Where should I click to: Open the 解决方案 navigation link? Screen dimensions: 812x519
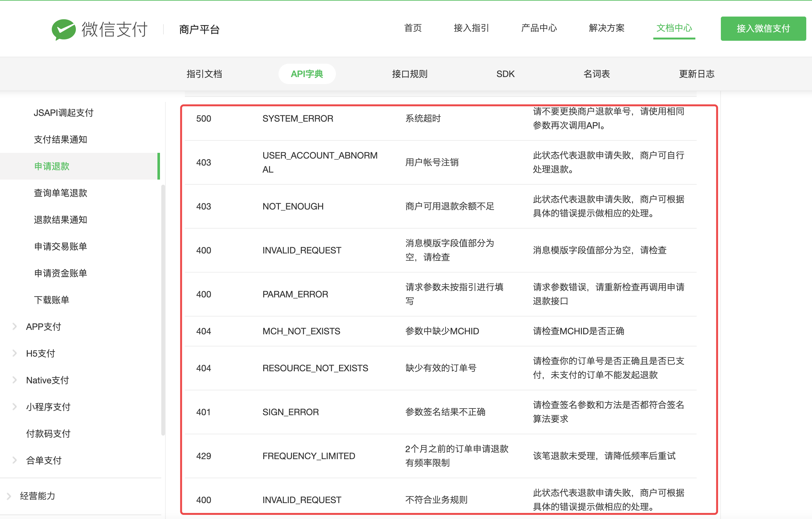(x=606, y=28)
